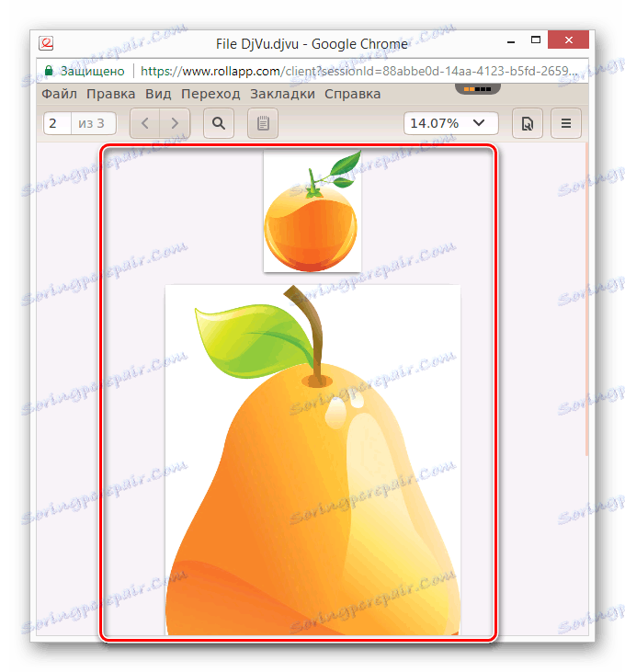
Task: Click the pear page image
Action: 312,460
